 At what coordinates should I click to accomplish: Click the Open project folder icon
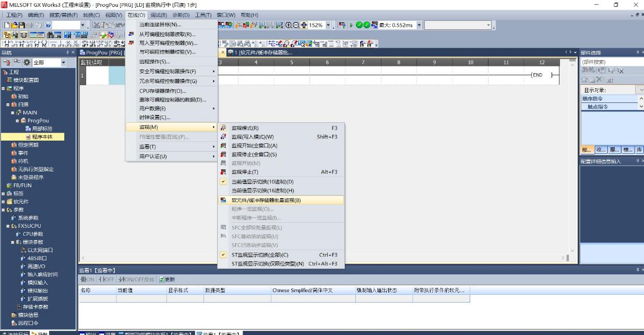pos(15,25)
